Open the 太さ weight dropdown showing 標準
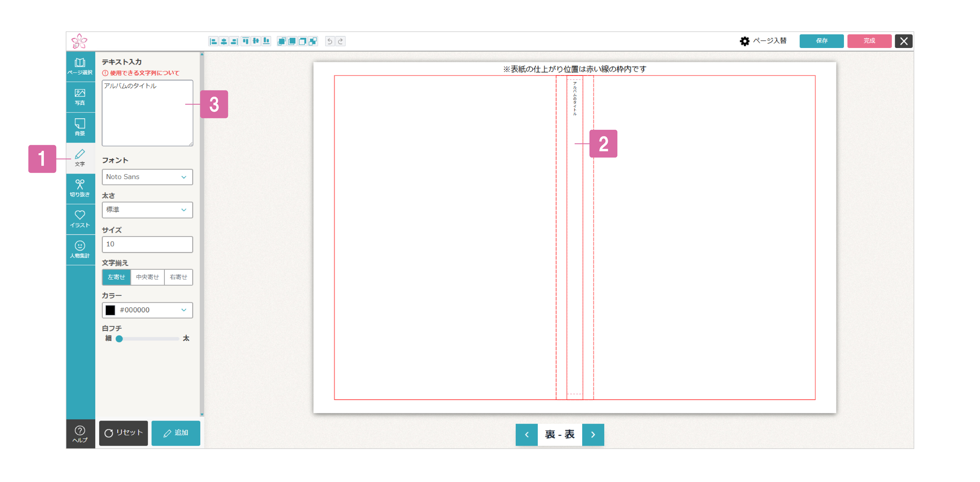The height and width of the screenshot is (482, 980). (147, 210)
